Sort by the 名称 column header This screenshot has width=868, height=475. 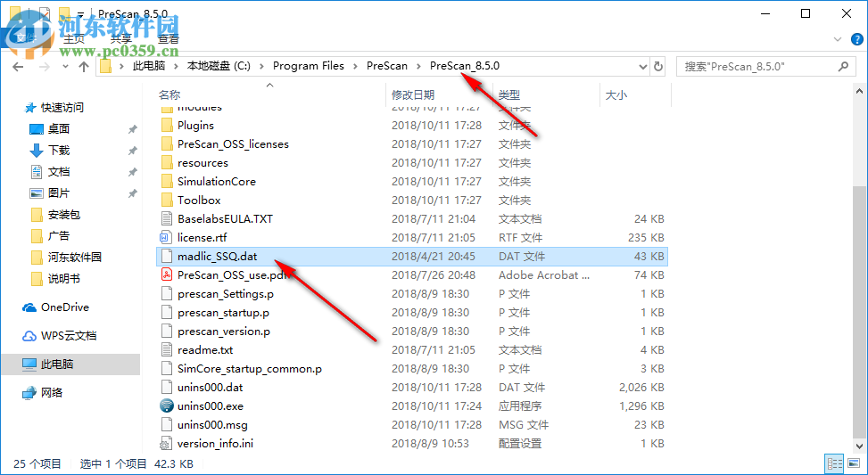point(169,95)
